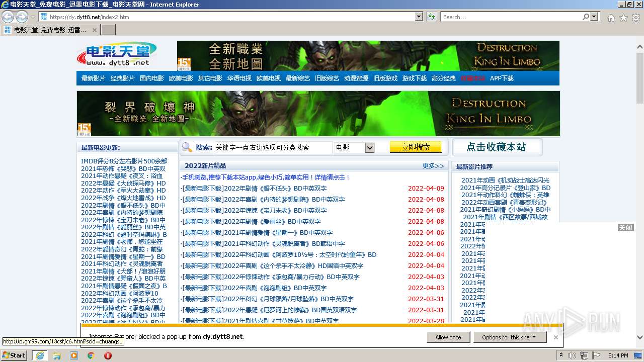Click the 立即搜索 search button

[416, 147]
